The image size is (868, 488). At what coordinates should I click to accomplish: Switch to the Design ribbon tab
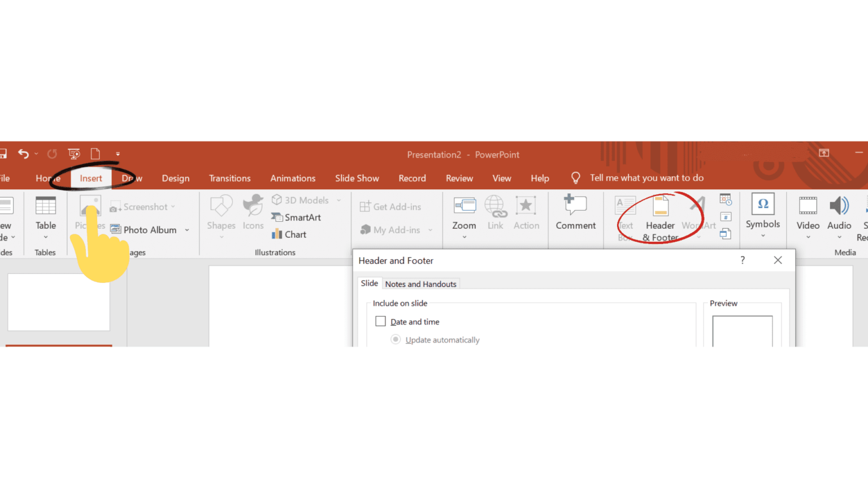pyautogui.click(x=175, y=178)
